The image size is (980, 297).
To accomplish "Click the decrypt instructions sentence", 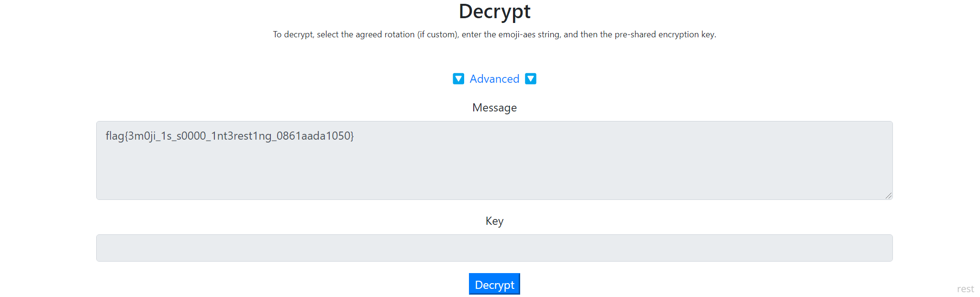I will (494, 34).
